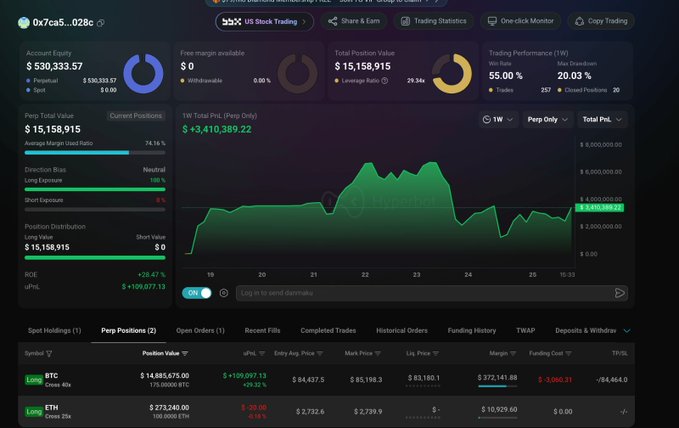Switch to Spot Holdings (1) tab
This screenshot has height=428, width=679.
55,331
